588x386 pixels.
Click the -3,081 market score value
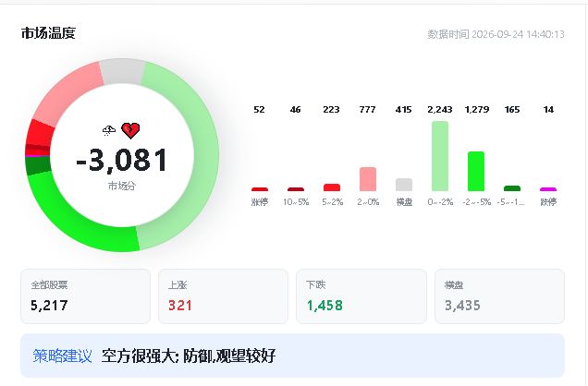pos(122,161)
